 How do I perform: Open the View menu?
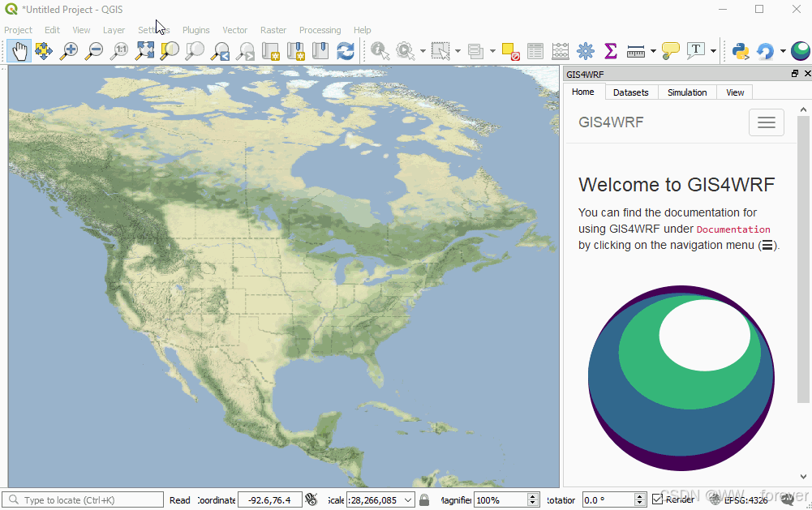81,30
